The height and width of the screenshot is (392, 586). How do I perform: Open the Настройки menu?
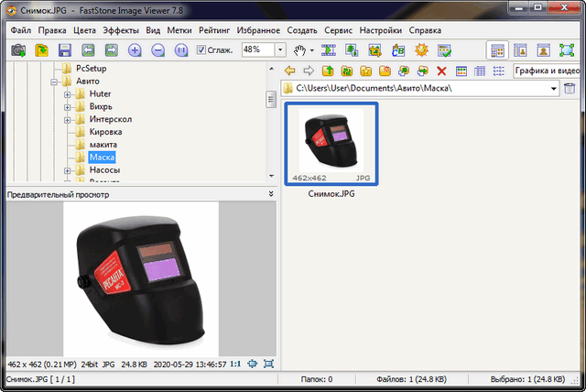(381, 30)
